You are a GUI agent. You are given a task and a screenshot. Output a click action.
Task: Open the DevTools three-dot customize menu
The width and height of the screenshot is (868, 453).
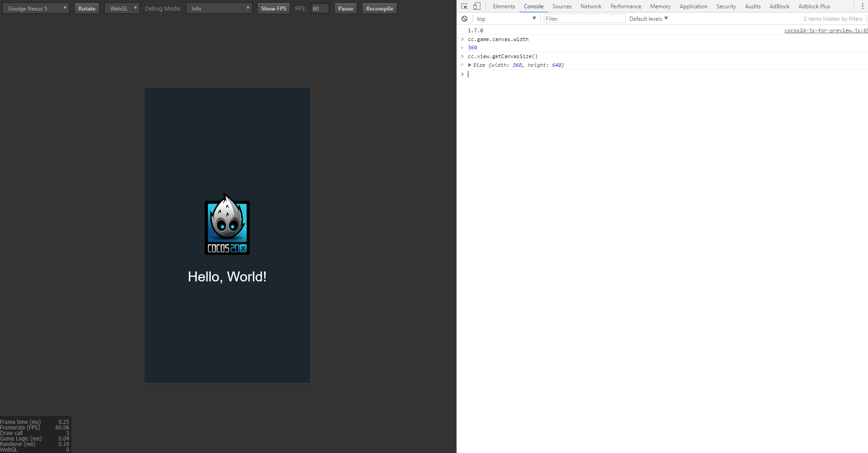coord(862,6)
